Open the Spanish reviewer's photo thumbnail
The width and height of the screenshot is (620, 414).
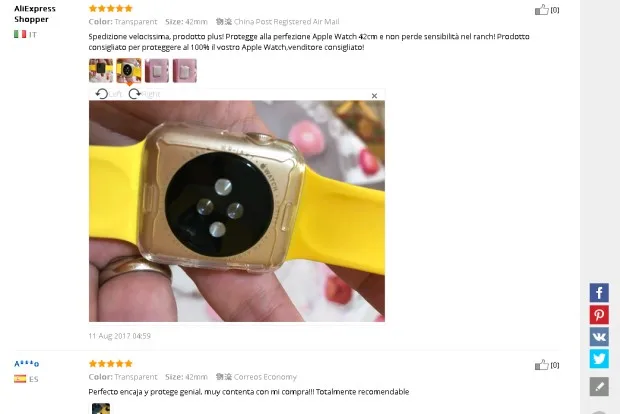click(101, 408)
